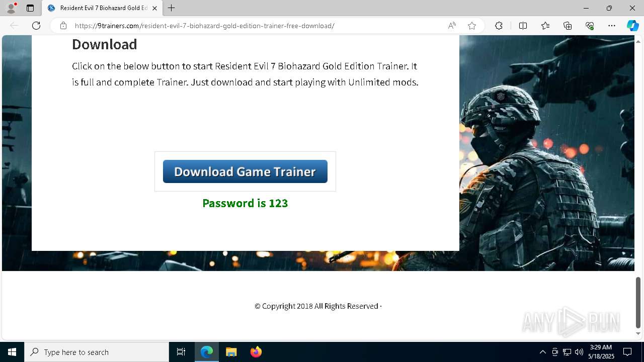
Task: Select the Resident Evil 7 Biohazard tab
Action: (102, 8)
